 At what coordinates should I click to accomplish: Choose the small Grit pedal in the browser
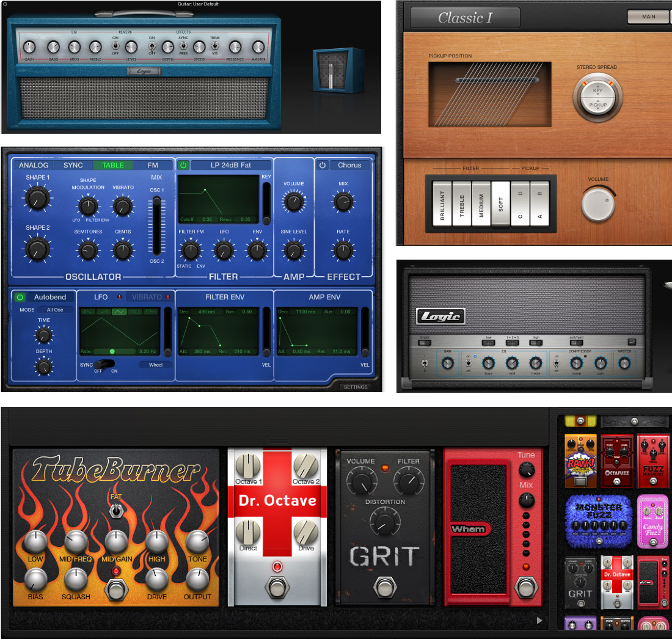[x=580, y=582]
